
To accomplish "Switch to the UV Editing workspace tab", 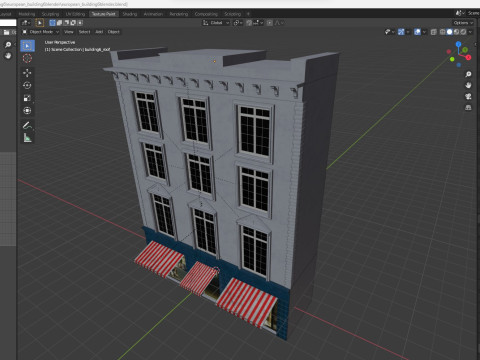I will click(x=75, y=14).
